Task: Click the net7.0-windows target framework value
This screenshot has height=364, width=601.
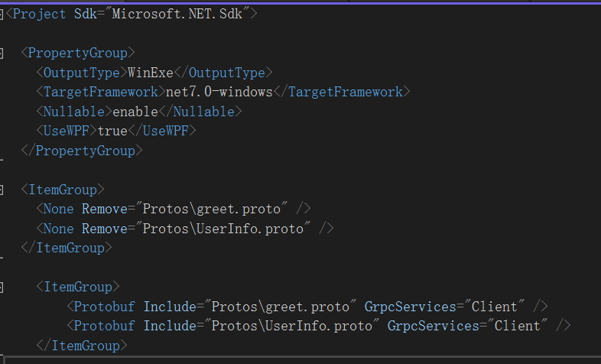Action: pyautogui.click(x=219, y=92)
